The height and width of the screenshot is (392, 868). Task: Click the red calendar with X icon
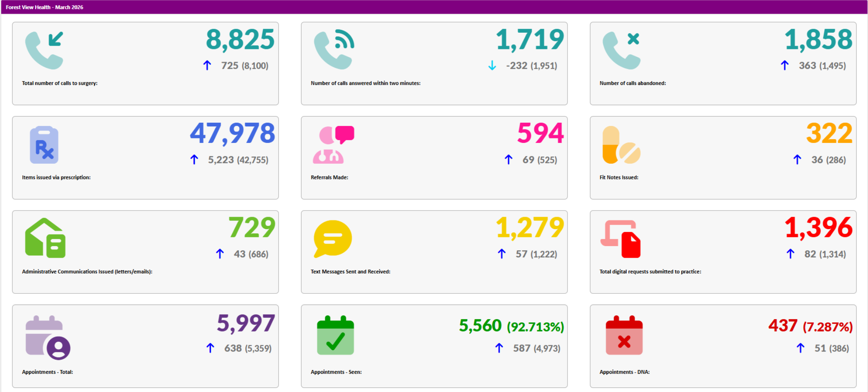pos(624,335)
